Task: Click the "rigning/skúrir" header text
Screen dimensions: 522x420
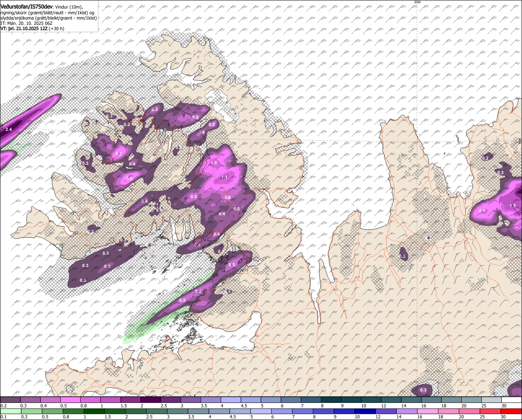Action: (15, 13)
